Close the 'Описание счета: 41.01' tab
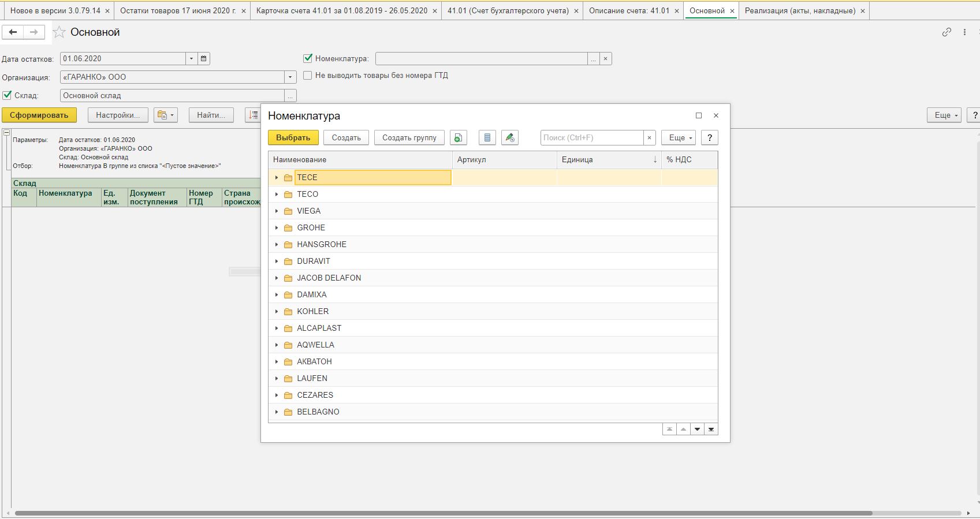Image resolution: width=980 pixels, height=519 pixels. 676,11
